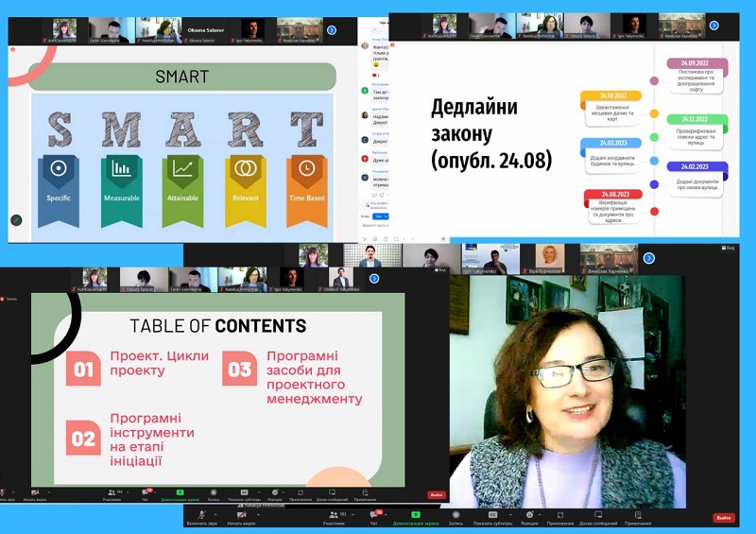The width and height of the screenshot is (756, 534).
Task: Expand Чат caret in woman's video window
Action: (387, 515)
